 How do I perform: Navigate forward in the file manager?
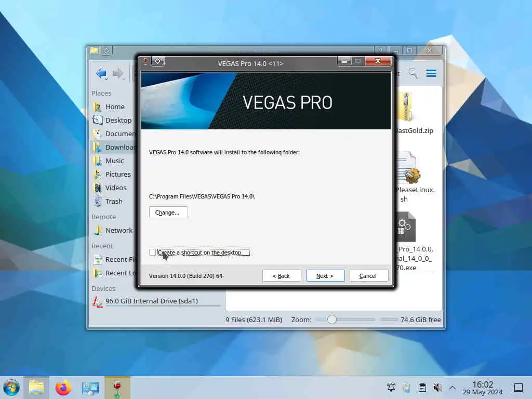click(118, 73)
